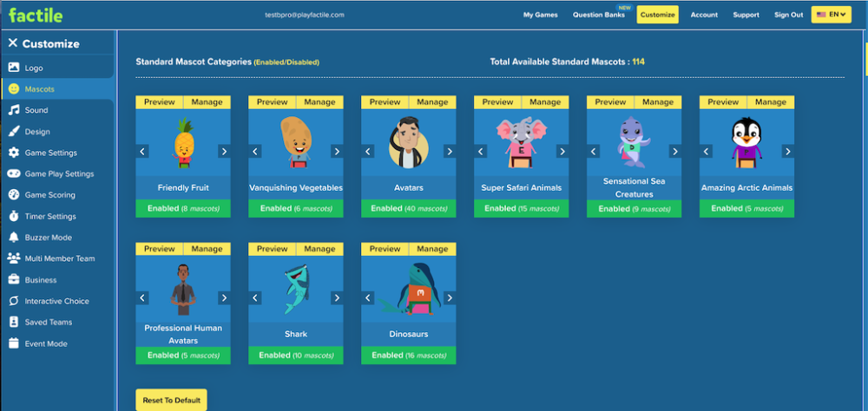Click Preview on Sensational Sea Creatures card
The width and height of the screenshot is (868, 411).
(610, 101)
